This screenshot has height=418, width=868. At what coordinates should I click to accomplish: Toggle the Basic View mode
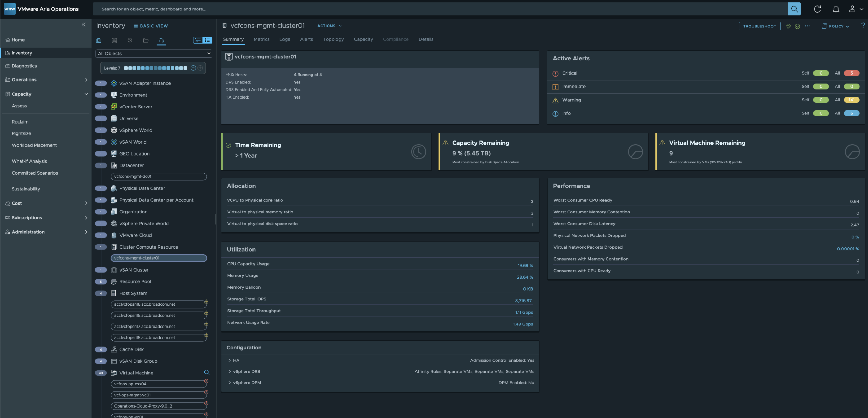(150, 26)
